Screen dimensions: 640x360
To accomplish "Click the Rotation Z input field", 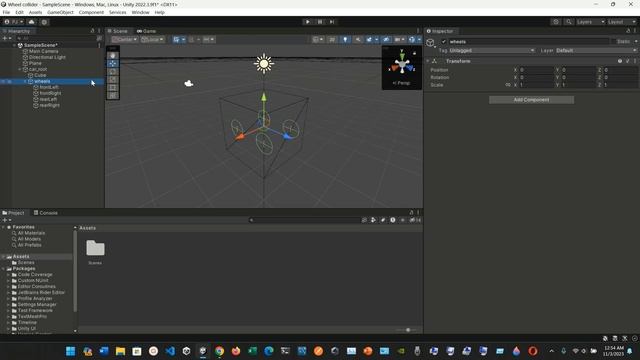I will 620,78.
